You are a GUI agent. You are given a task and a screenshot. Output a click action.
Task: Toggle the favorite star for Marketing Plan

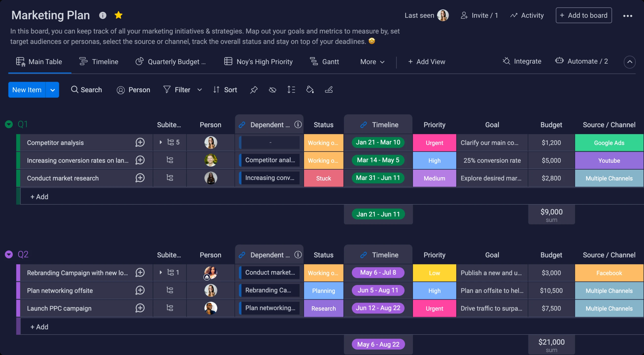point(118,15)
